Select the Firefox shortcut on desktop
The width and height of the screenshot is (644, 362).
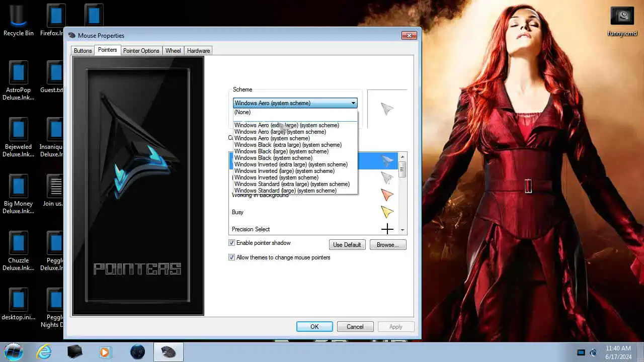coord(55,20)
